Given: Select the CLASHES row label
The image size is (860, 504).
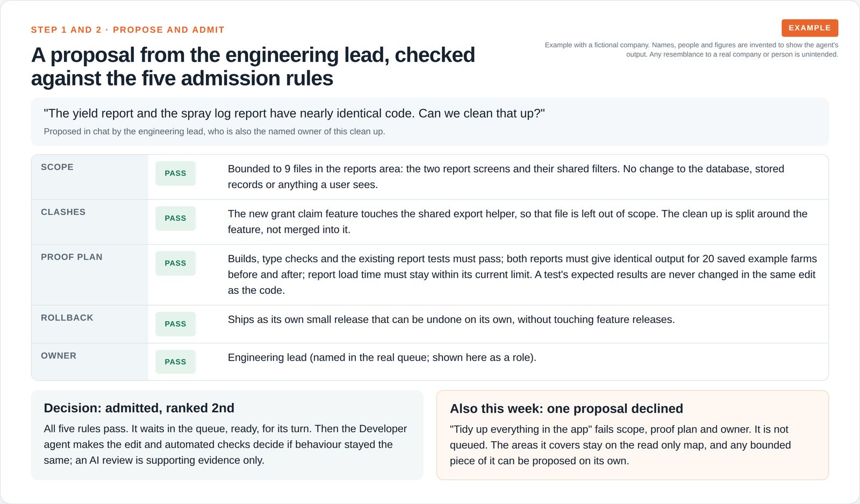Looking at the screenshot, I should coord(63,212).
